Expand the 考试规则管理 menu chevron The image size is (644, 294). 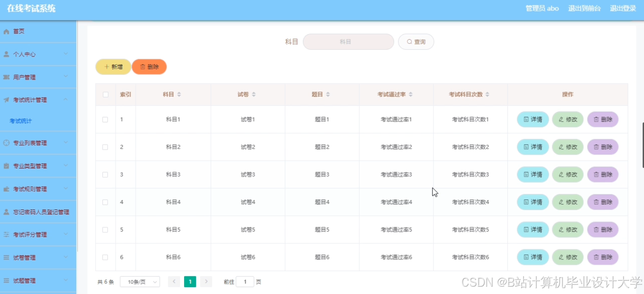click(66, 188)
